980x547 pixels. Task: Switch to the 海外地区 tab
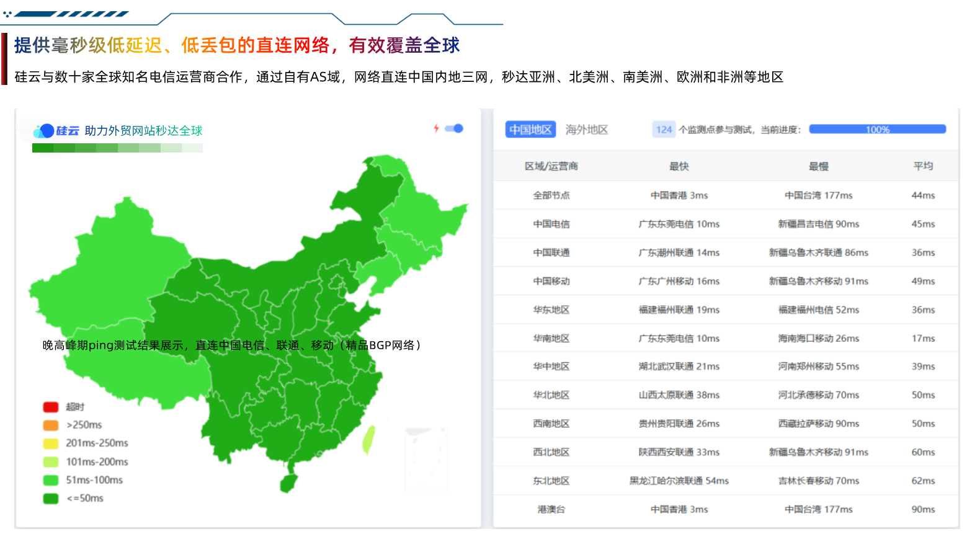[x=586, y=129]
